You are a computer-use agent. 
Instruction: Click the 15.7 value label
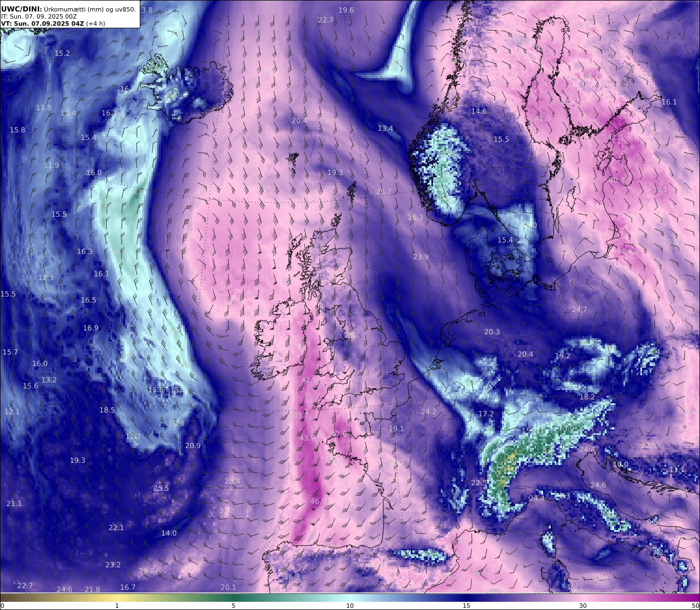pos(10,352)
